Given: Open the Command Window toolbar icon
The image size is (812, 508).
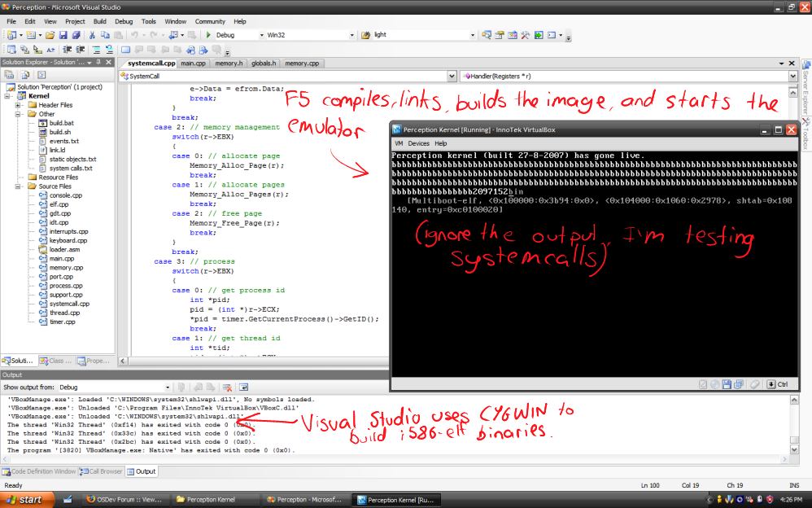Looking at the screenshot, I should click(552, 35).
